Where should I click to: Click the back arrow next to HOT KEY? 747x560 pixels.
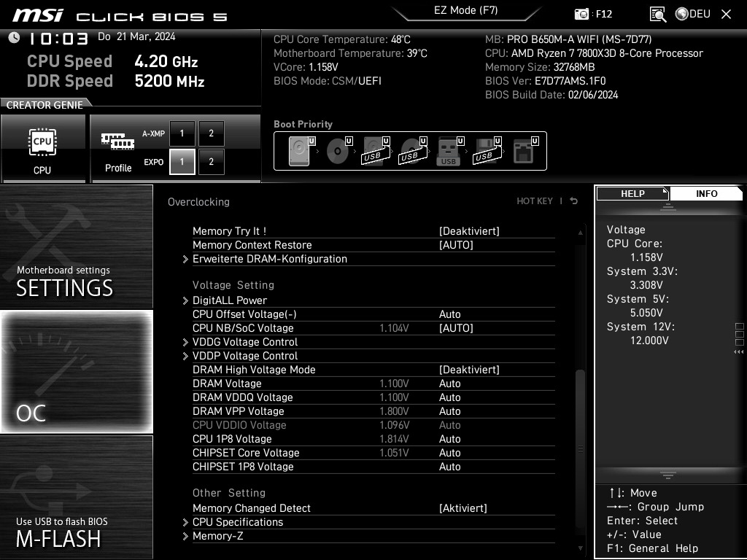point(573,201)
